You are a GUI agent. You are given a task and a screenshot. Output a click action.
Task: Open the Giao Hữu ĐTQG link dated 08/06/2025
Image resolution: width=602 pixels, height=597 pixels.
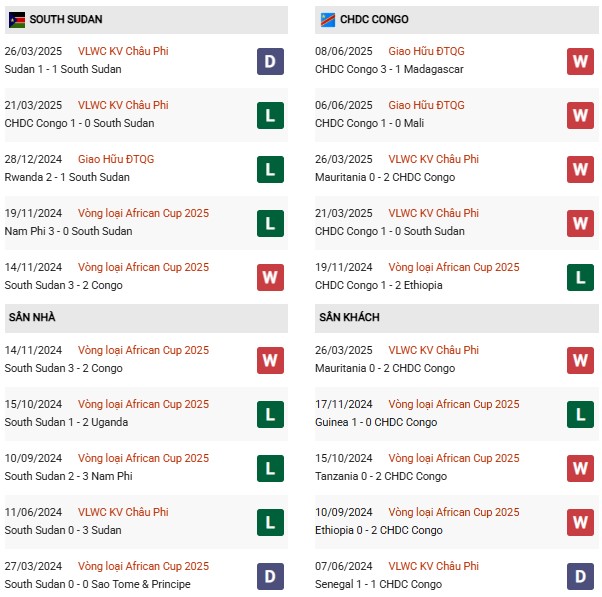coord(426,51)
